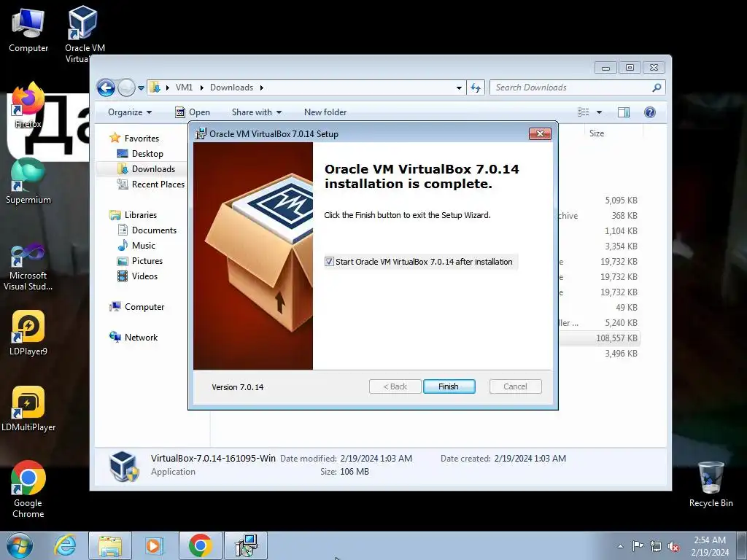
Task: Select Google Chrome desktop shortcut
Action: point(28,489)
